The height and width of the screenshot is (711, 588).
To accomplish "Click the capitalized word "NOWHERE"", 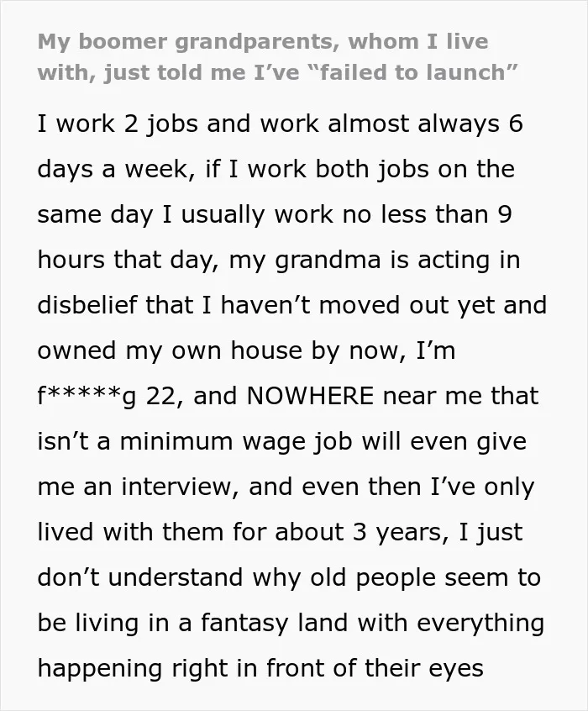I will pyautogui.click(x=310, y=396).
